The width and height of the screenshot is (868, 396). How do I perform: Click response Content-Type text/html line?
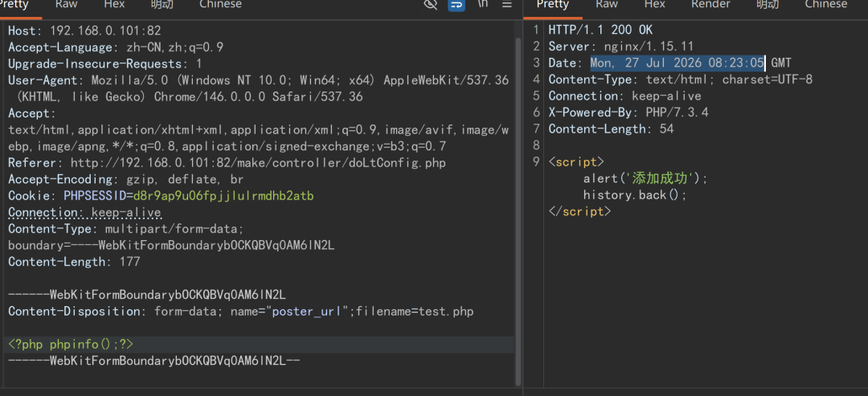coord(681,80)
